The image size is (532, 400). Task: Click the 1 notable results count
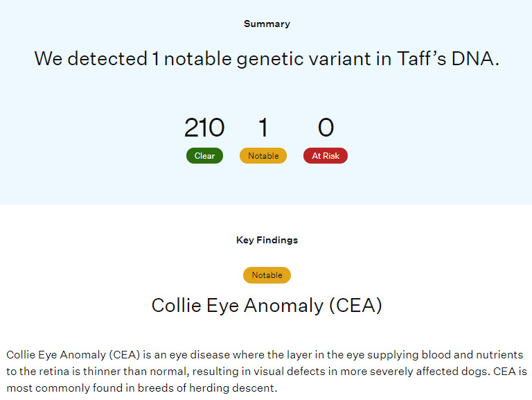[263, 128]
